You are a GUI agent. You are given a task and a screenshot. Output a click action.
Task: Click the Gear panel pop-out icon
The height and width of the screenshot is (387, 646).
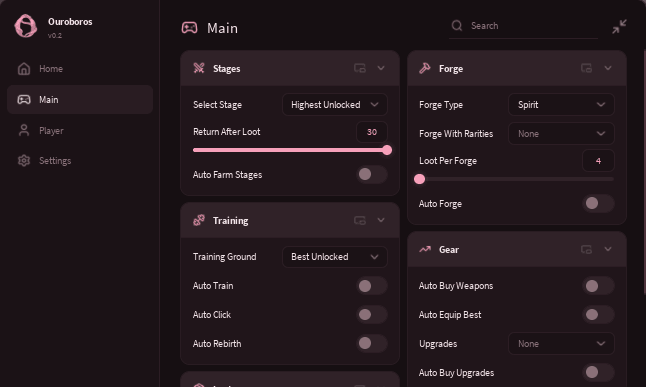(586, 249)
